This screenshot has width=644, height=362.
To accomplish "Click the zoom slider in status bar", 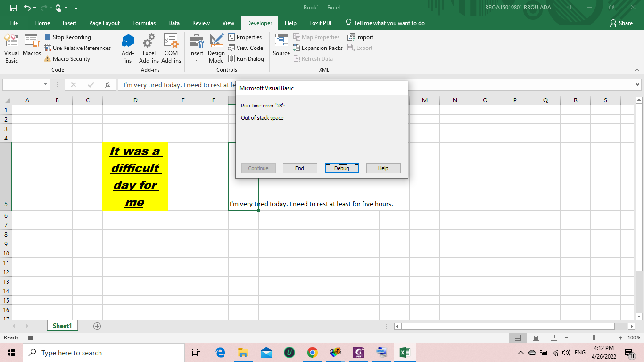I will [594, 337].
